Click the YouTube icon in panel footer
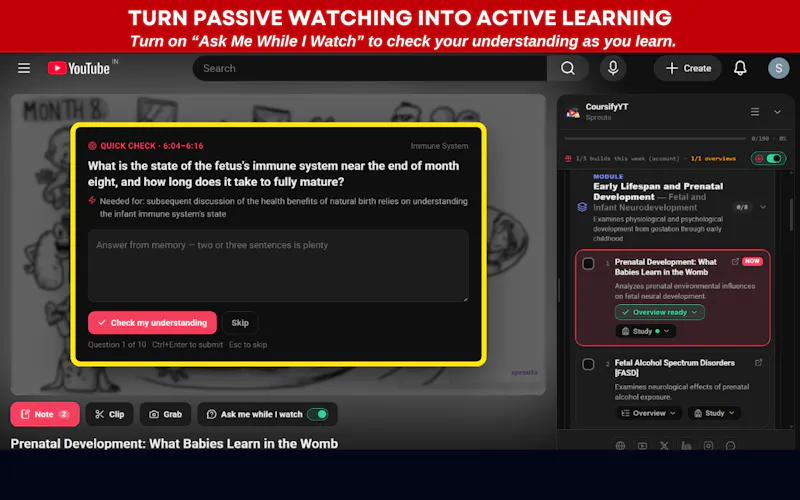The height and width of the screenshot is (500, 800). pos(642,445)
